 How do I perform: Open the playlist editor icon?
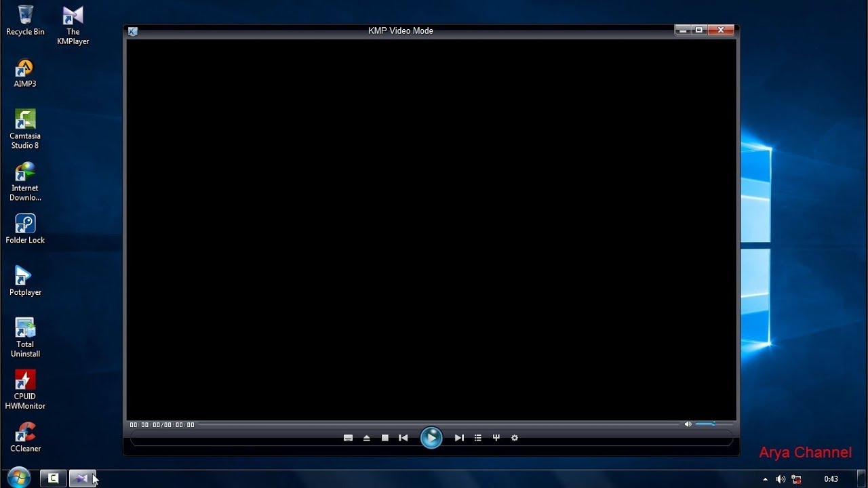[x=478, y=438]
